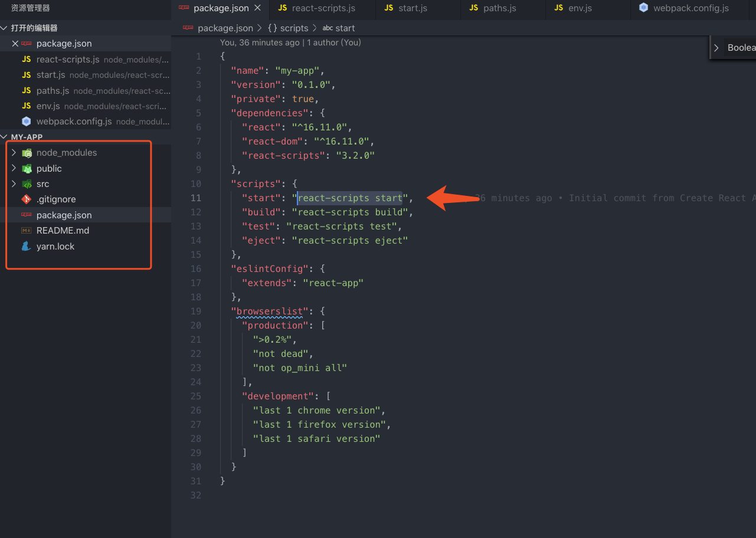Open env.js from open editors list
Screen dimensions: 756x538
coord(48,106)
